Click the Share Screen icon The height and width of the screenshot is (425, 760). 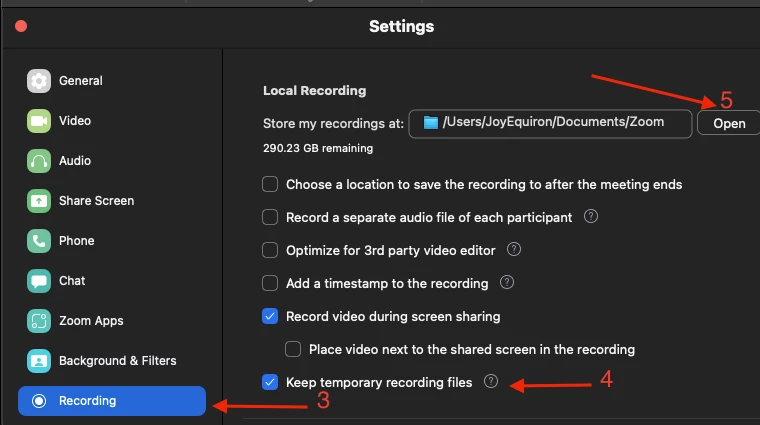39,201
